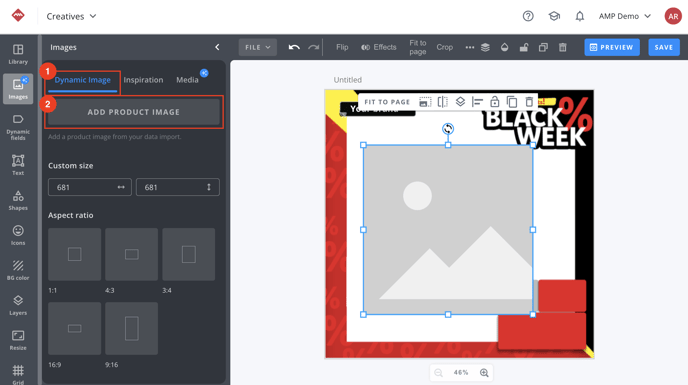Select the 3:4 aspect ratio thumbnail
Viewport: 688px width, 385px height.
coord(189,254)
